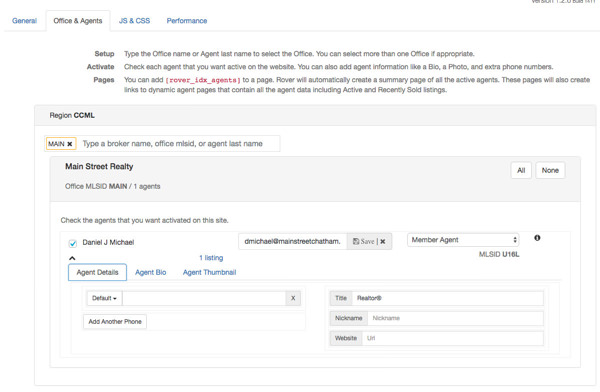Select the Office & Agents tab

[78, 21]
